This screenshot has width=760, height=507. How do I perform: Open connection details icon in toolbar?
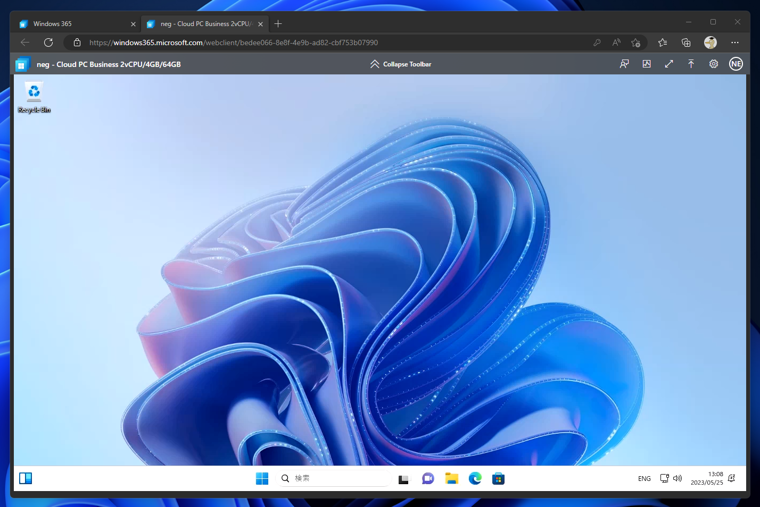click(647, 64)
